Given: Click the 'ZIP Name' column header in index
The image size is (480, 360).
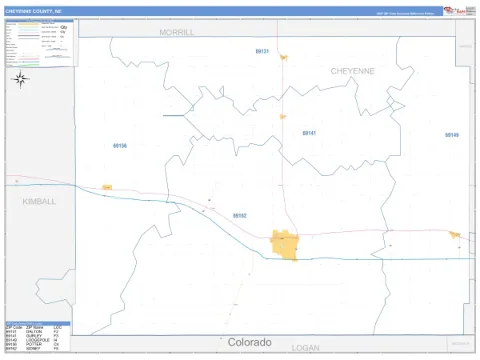Looking at the screenshot, I should (x=34, y=328).
